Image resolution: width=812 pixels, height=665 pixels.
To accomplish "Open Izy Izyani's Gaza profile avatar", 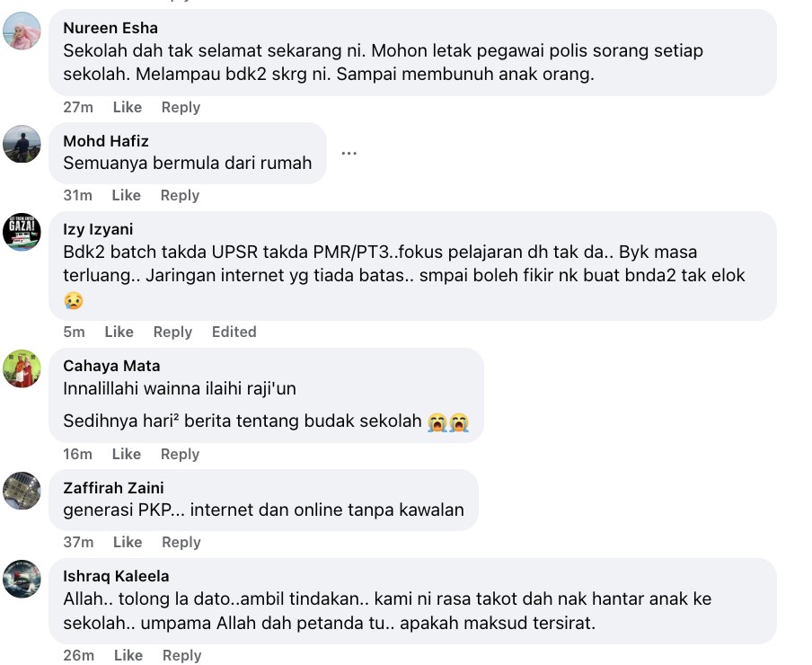I will 22,233.
